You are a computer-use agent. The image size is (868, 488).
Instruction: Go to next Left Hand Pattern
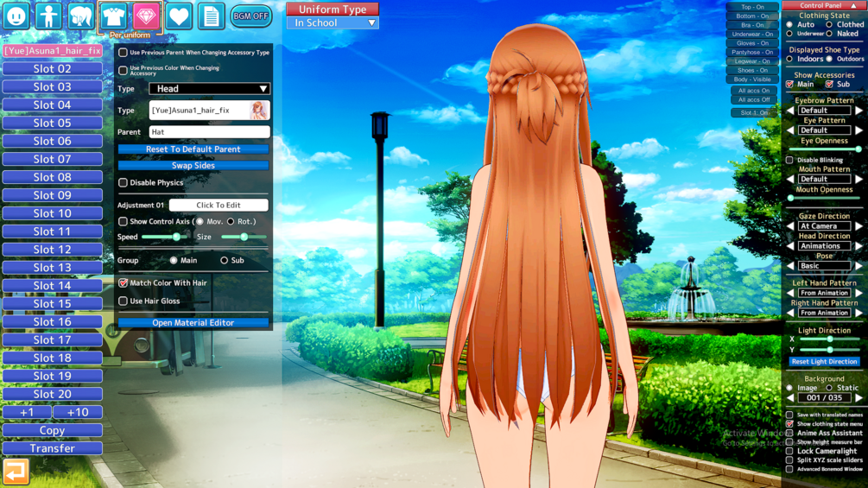click(858, 294)
